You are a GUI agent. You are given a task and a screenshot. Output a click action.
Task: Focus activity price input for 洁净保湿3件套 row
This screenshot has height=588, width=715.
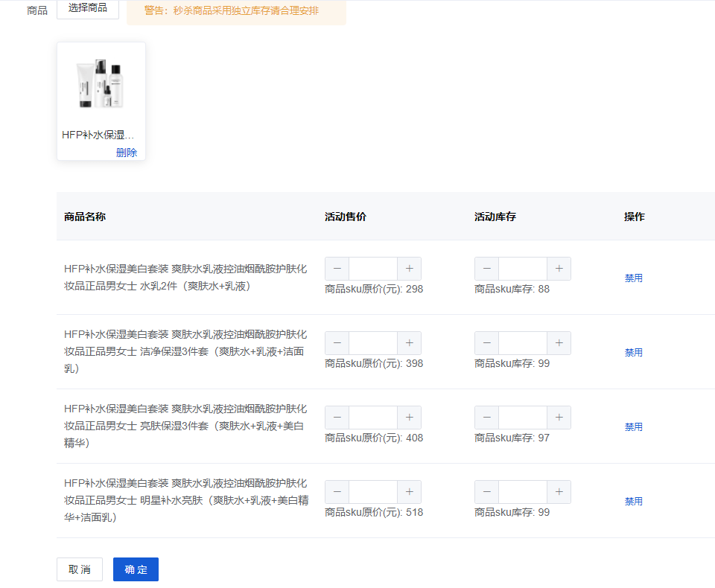(x=373, y=343)
